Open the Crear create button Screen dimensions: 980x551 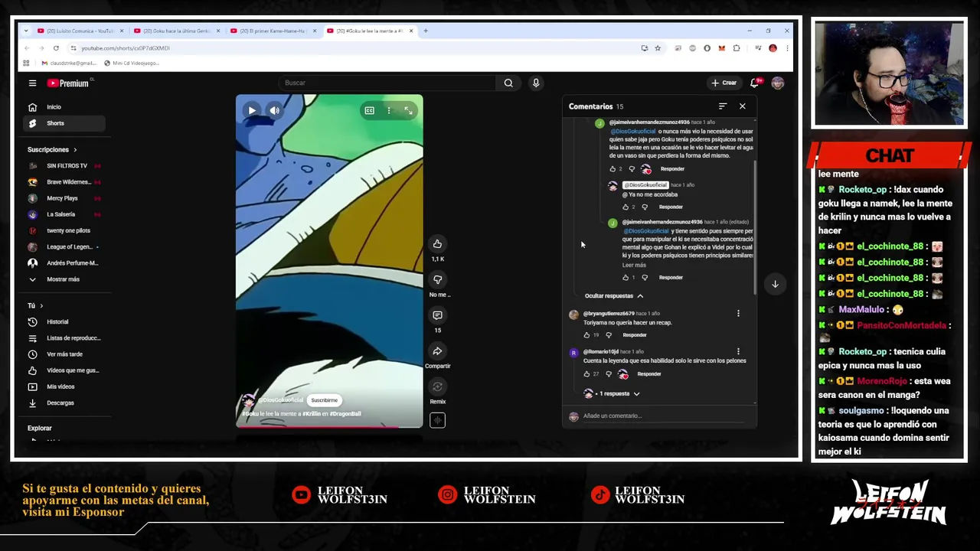[724, 83]
